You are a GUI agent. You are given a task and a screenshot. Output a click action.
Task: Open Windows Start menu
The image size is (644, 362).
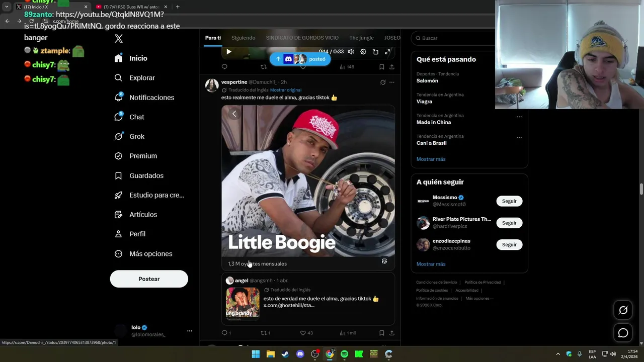click(256, 354)
